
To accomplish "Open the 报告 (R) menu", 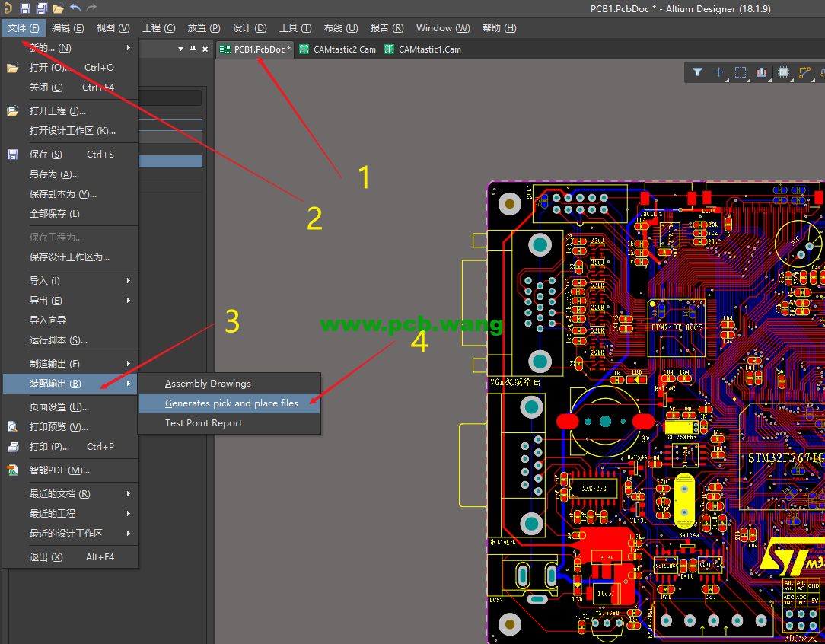I will (x=387, y=28).
